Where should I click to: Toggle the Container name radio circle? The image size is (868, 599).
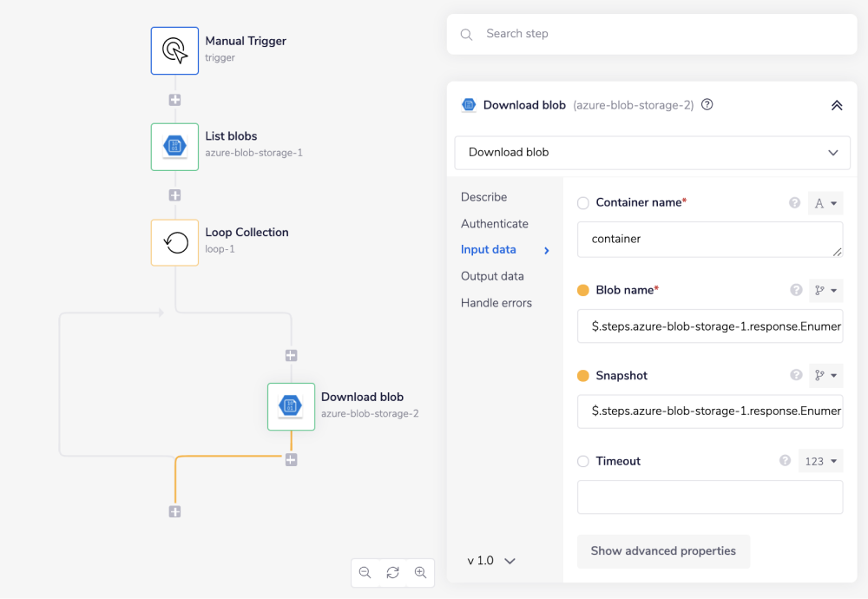pyautogui.click(x=583, y=203)
